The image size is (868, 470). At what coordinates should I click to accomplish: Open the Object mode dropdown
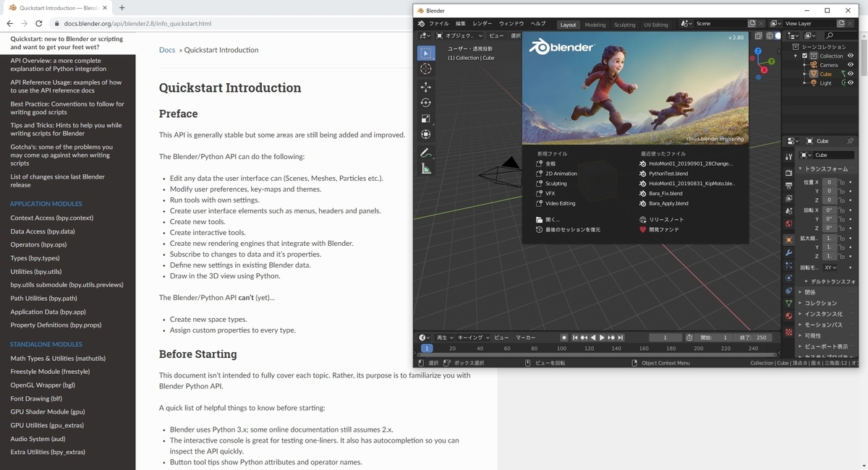coord(458,35)
